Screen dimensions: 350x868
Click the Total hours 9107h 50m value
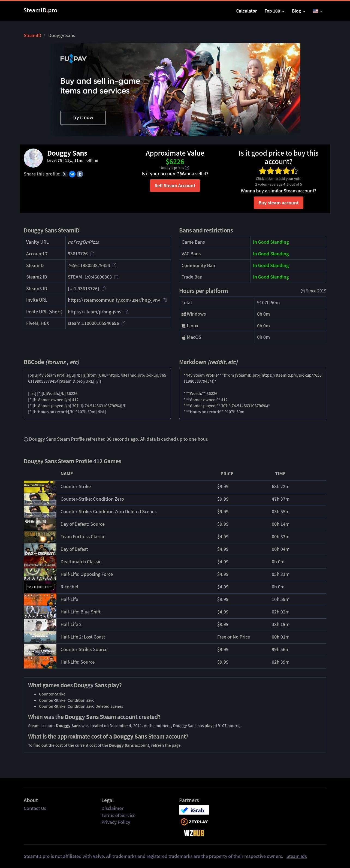tap(268, 303)
